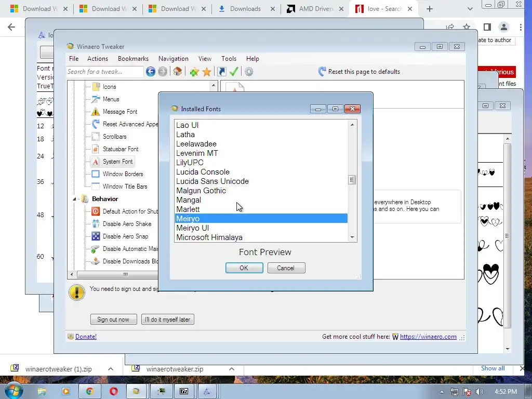The width and height of the screenshot is (532, 399).
Task: Click the create shortcut arrow icon
Action: point(221,72)
